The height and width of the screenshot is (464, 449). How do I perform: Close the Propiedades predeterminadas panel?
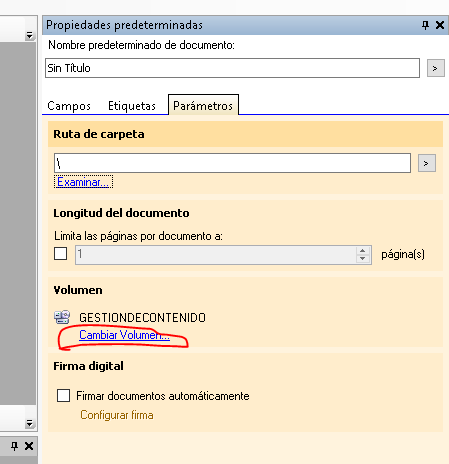pos(440,25)
